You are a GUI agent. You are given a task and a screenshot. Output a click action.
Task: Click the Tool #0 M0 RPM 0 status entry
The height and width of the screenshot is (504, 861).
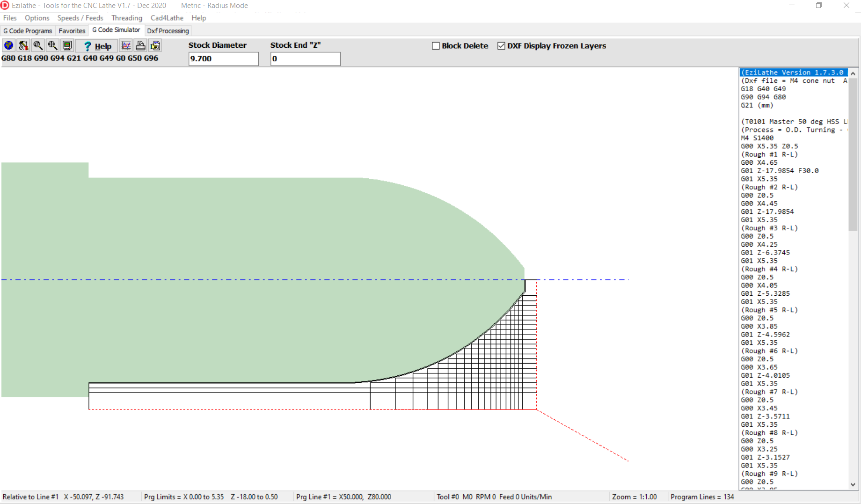pos(494,497)
